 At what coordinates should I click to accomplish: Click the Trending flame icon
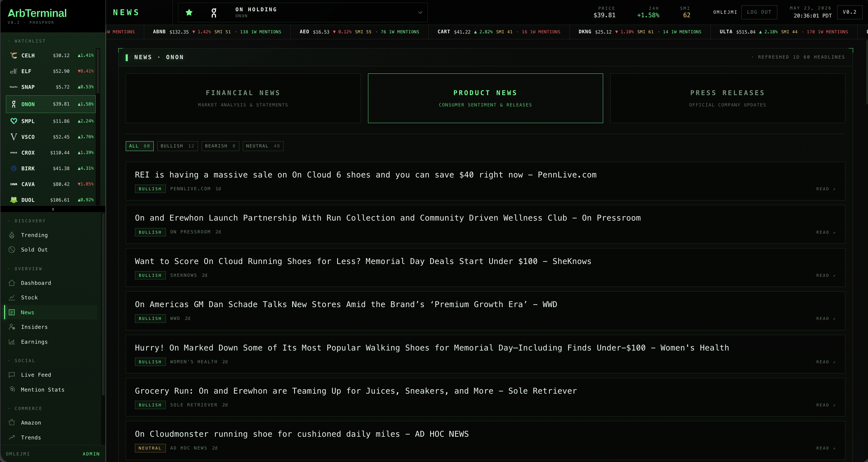click(12, 235)
